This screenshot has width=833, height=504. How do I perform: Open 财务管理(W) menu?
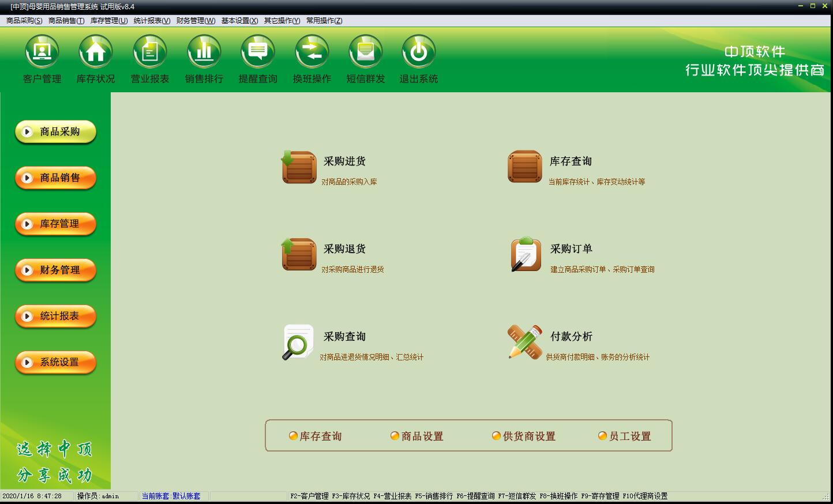[x=196, y=21]
